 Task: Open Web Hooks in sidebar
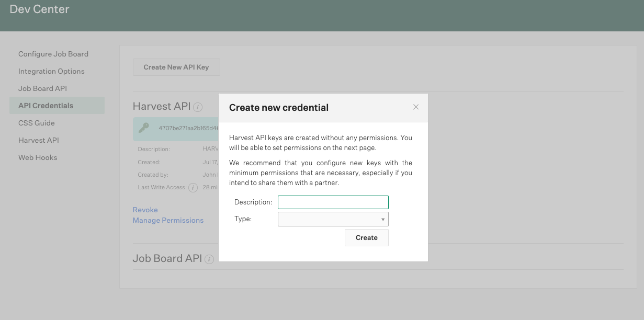click(38, 157)
